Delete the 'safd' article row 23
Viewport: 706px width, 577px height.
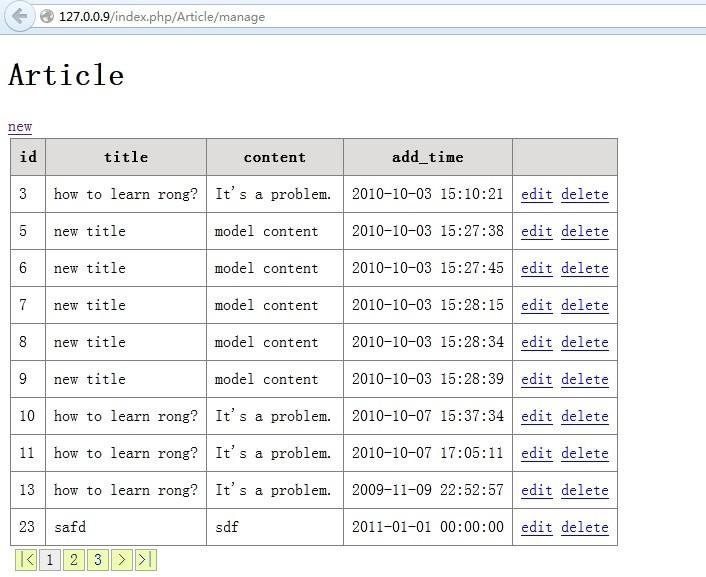click(585, 527)
